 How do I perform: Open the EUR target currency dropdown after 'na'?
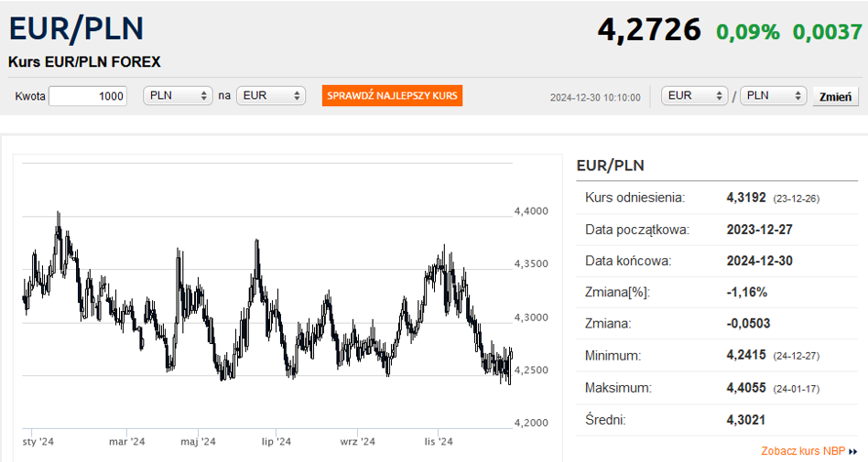(271, 96)
